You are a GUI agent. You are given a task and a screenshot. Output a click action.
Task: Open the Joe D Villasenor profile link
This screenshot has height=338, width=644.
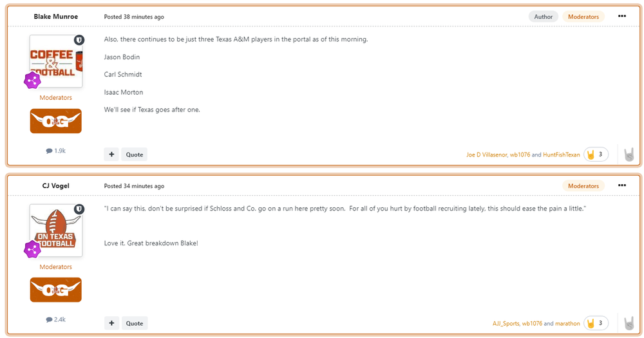[x=486, y=155]
